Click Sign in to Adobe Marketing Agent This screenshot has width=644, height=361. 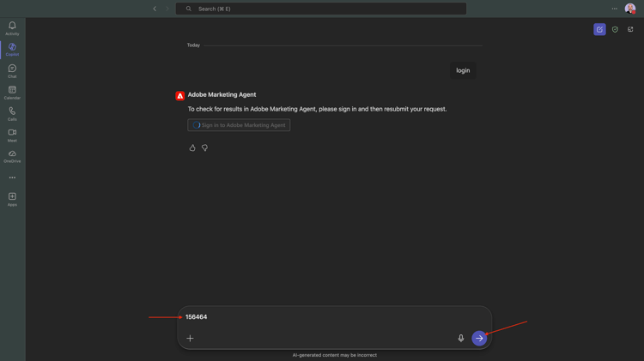tap(239, 125)
